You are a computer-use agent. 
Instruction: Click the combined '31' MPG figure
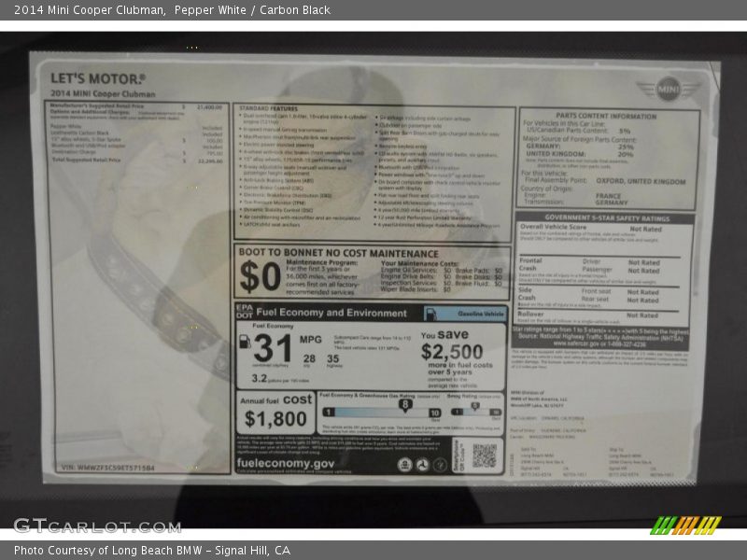pos(273,348)
